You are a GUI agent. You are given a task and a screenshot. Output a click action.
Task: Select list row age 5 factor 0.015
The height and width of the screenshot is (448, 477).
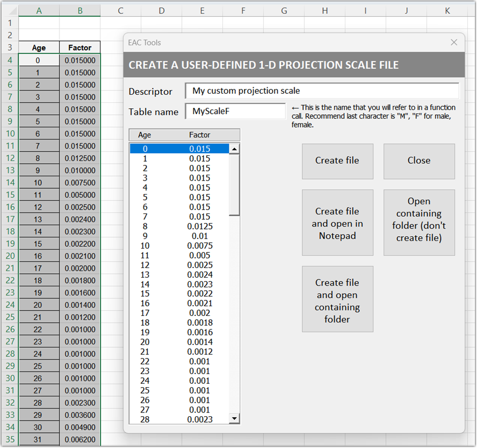click(x=179, y=197)
